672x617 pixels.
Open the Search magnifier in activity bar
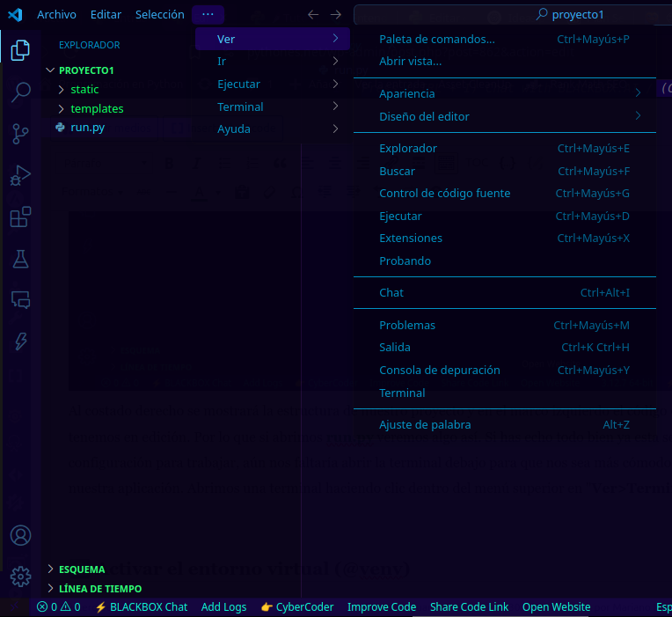point(20,92)
